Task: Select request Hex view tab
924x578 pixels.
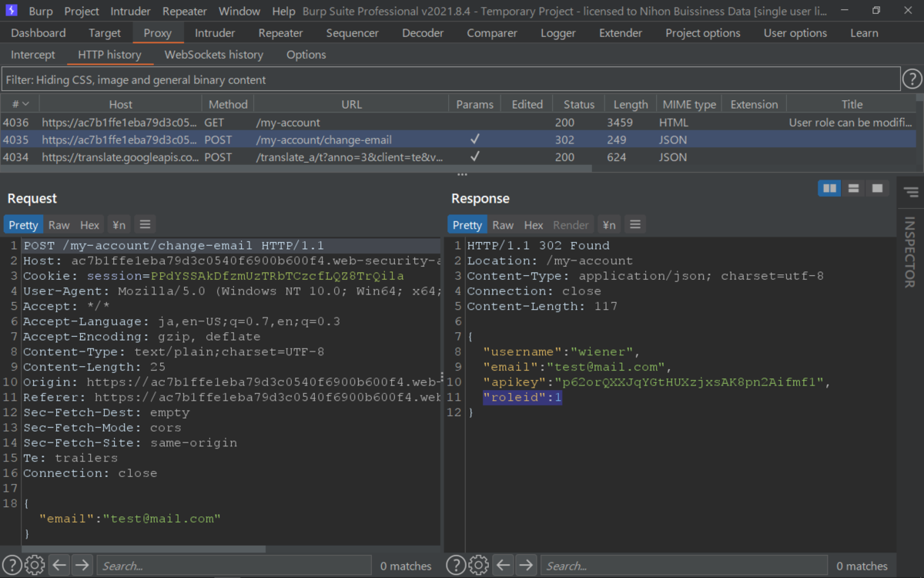Action: click(90, 224)
